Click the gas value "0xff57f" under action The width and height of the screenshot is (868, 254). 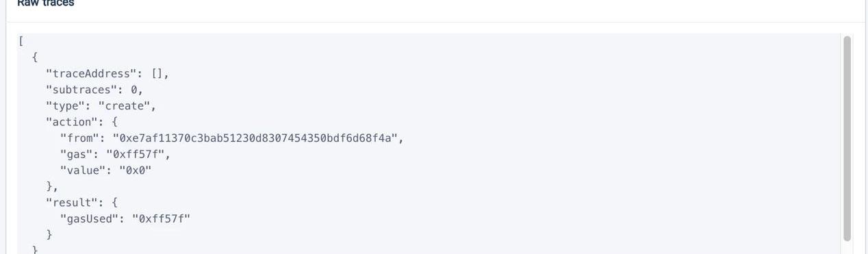[x=135, y=154]
